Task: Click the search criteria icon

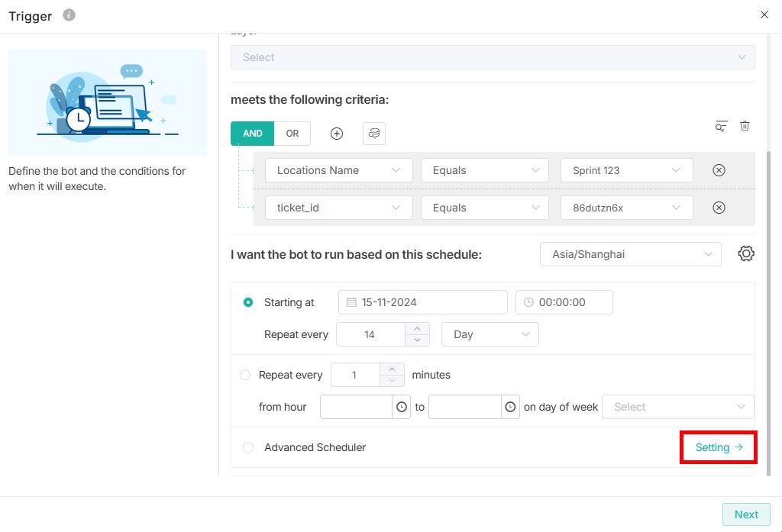Action: pyautogui.click(x=721, y=126)
